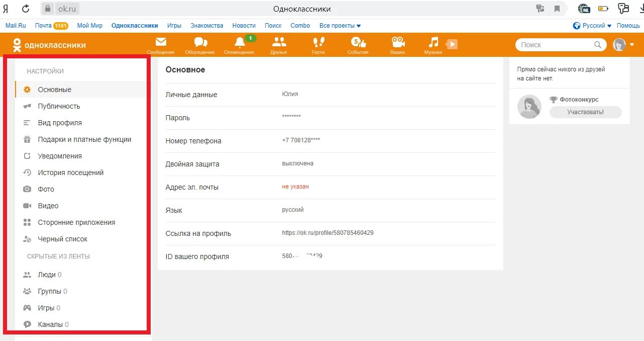The image size is (644, 341).
Task: Open Фото settings section
Action: click(x=80, y=189)
